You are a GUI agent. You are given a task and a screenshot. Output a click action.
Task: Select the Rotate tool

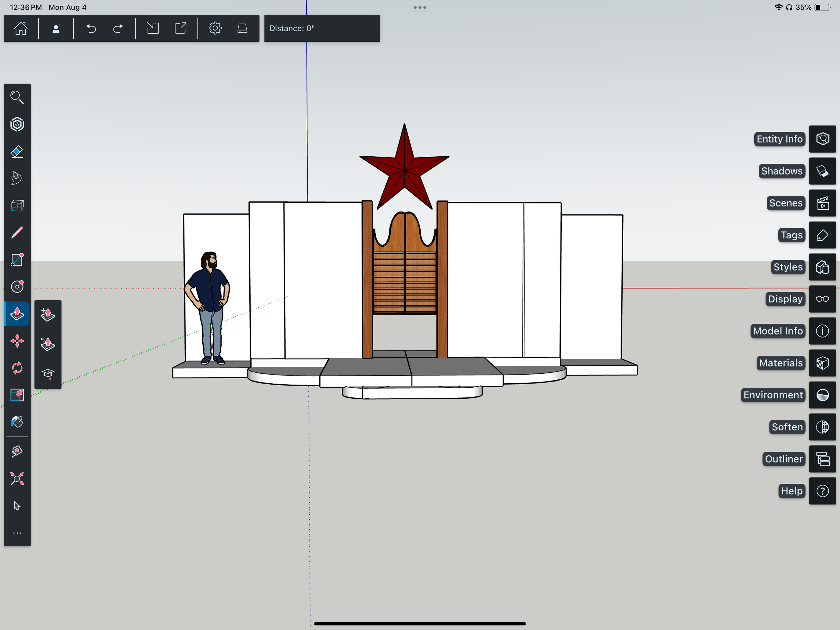pyautogui.click(x=17, y=368)
